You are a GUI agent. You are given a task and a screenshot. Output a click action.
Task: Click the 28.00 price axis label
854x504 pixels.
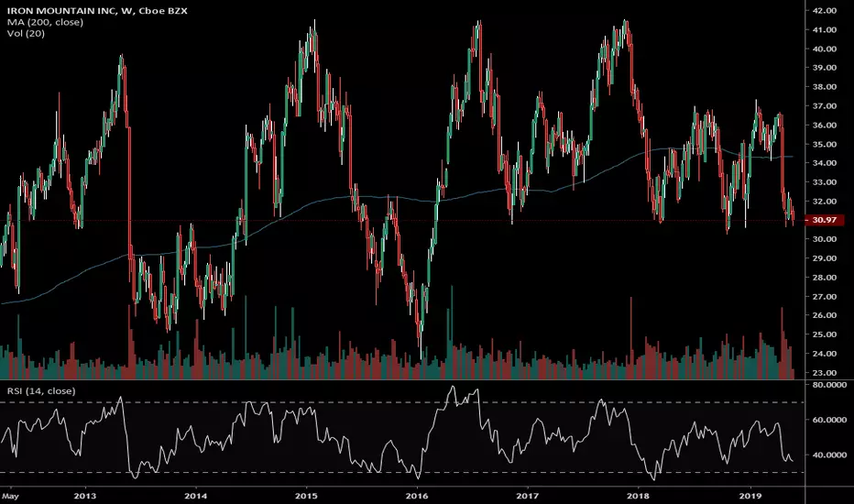click(824, 278)
